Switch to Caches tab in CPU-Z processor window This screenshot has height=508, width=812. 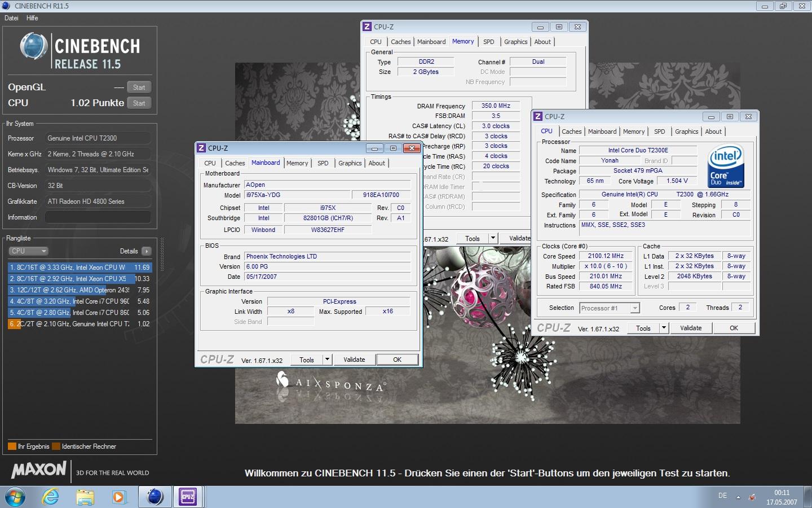pyautogui.click(x=572, y=132)
